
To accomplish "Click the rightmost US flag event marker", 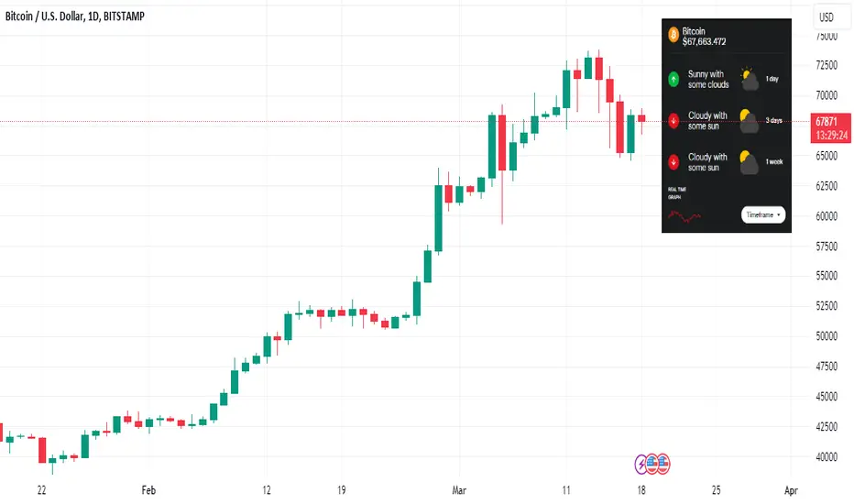I will [x=662, y=465].
